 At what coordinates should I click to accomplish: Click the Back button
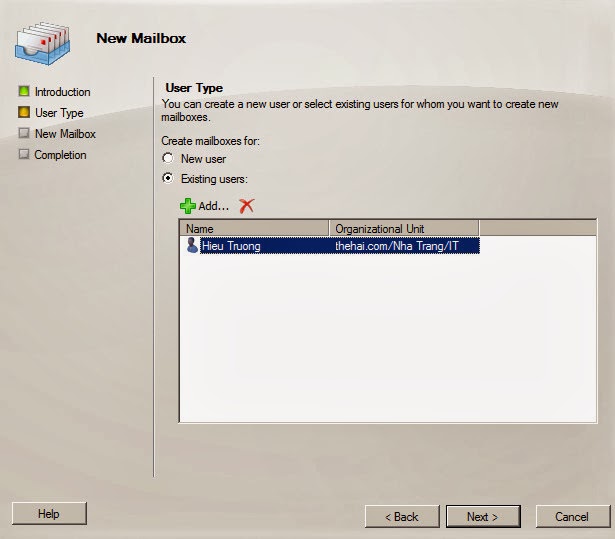[x=402, y=517]
